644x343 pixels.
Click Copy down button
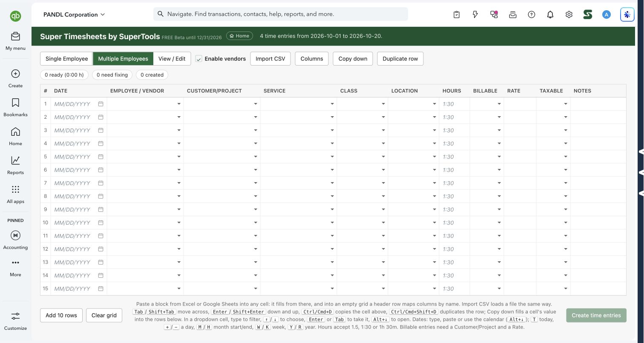(353, 59)
